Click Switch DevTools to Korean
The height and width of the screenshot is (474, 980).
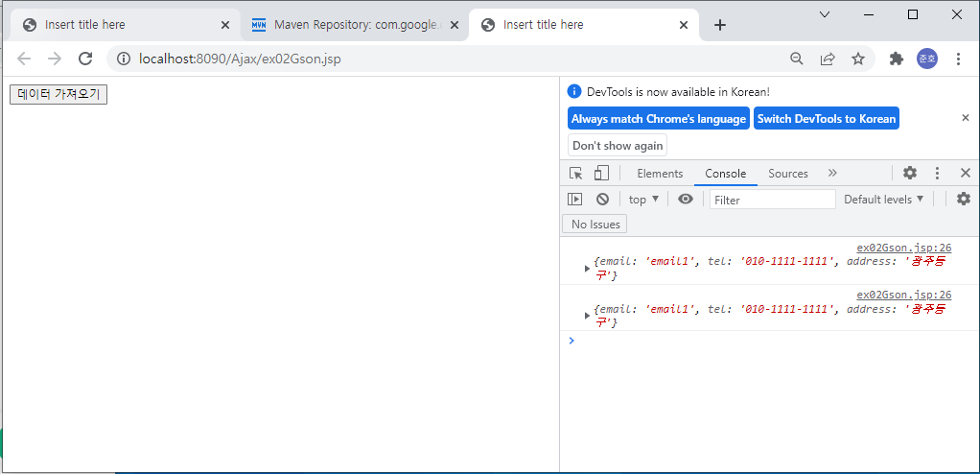[x=827, y=118]
